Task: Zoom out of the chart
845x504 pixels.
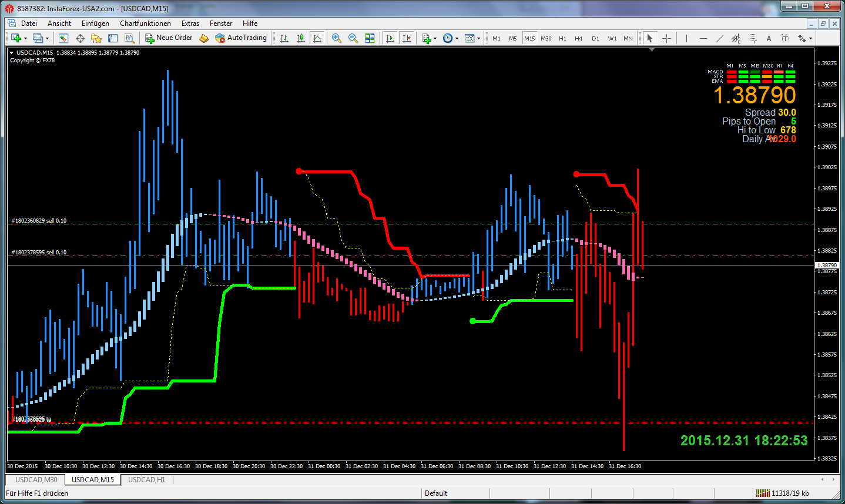Action: (x=353, y=38)
